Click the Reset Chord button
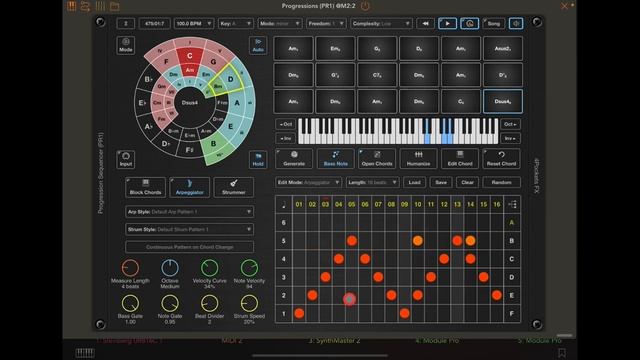This screenshot has height=360, width=640. coord(501,158)
